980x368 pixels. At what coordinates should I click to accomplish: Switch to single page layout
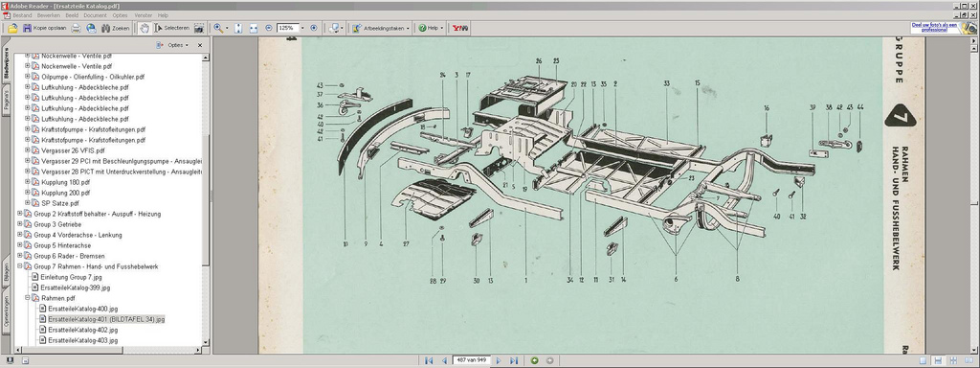point(923,360)
